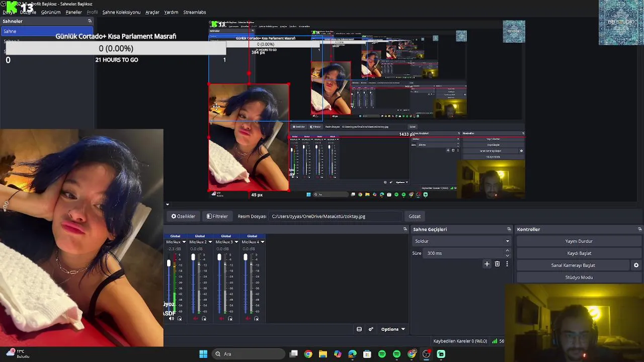
Task: Undock the Sahneler panel
Action: (x=90, y=21)
